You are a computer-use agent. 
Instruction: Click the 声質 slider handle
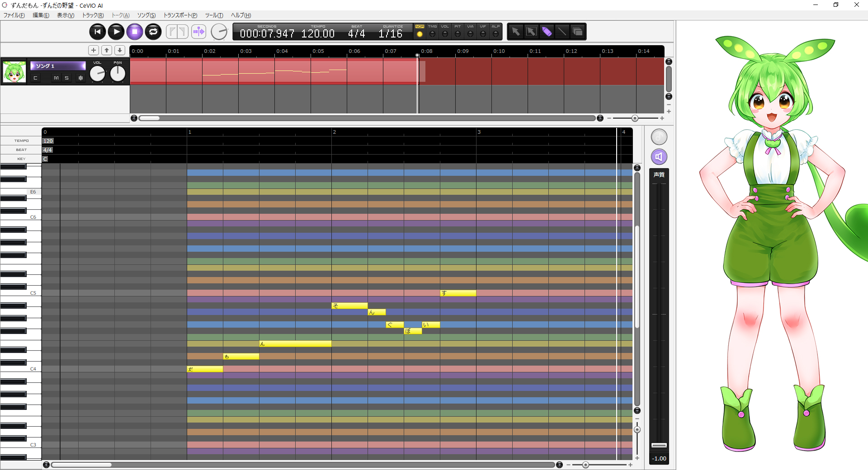click(x=659, y=445)
